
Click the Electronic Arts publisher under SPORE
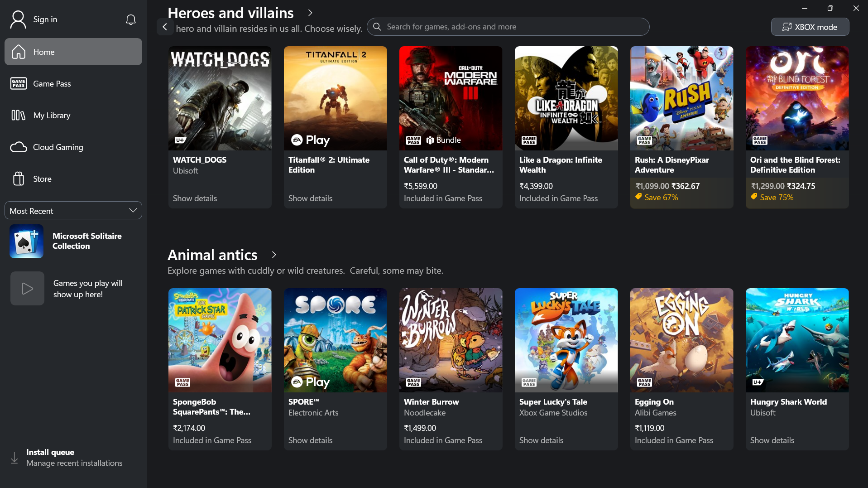point(313,413)
